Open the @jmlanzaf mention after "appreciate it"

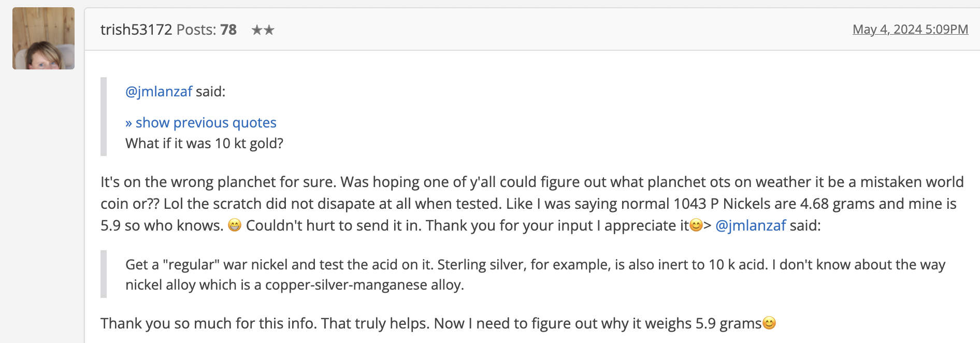(751, 225)
